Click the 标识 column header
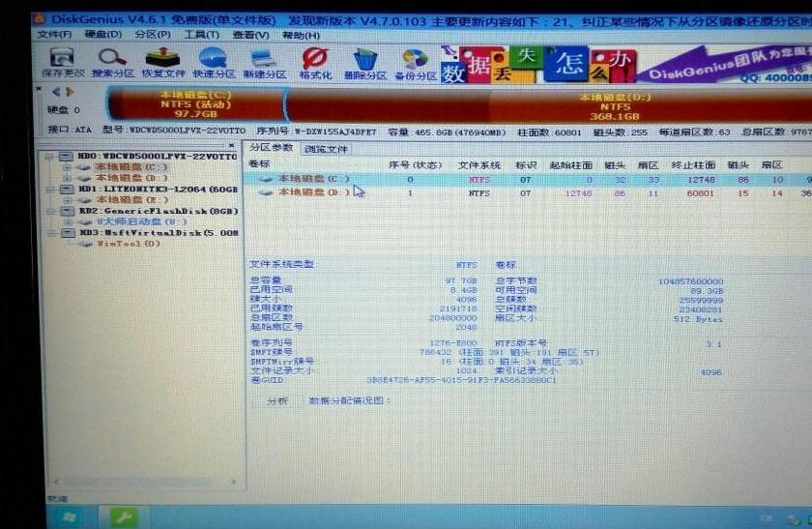 pyautogui.click(x=526, y=165)
